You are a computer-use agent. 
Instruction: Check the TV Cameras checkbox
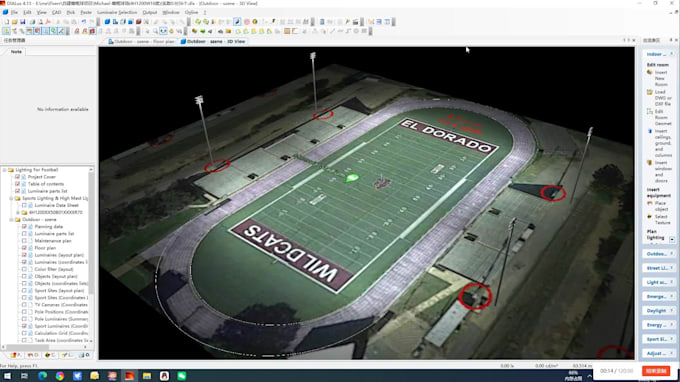24,305
